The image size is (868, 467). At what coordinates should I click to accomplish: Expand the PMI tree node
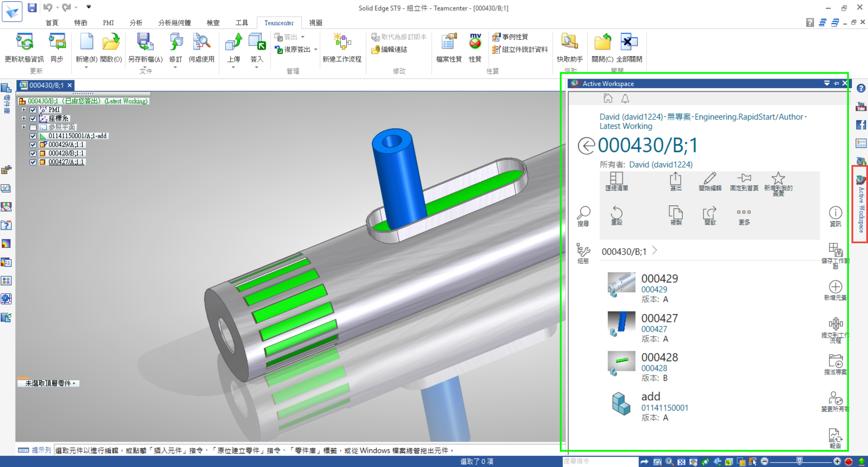click(x=24, y=110)
